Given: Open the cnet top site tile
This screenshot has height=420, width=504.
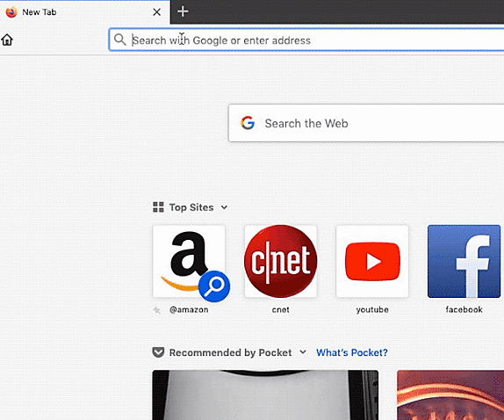Looking at the screenshot, I should [x=281, y=261].
